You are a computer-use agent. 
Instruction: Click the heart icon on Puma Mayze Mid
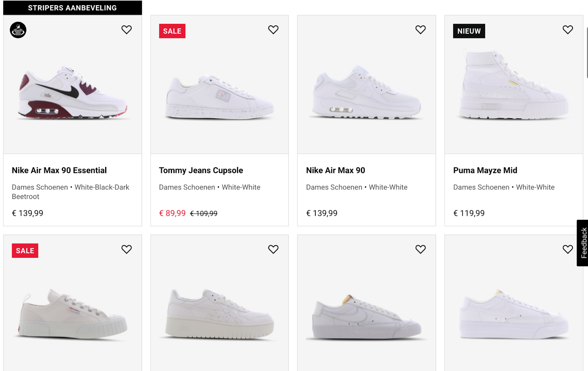tap(567, 29)
